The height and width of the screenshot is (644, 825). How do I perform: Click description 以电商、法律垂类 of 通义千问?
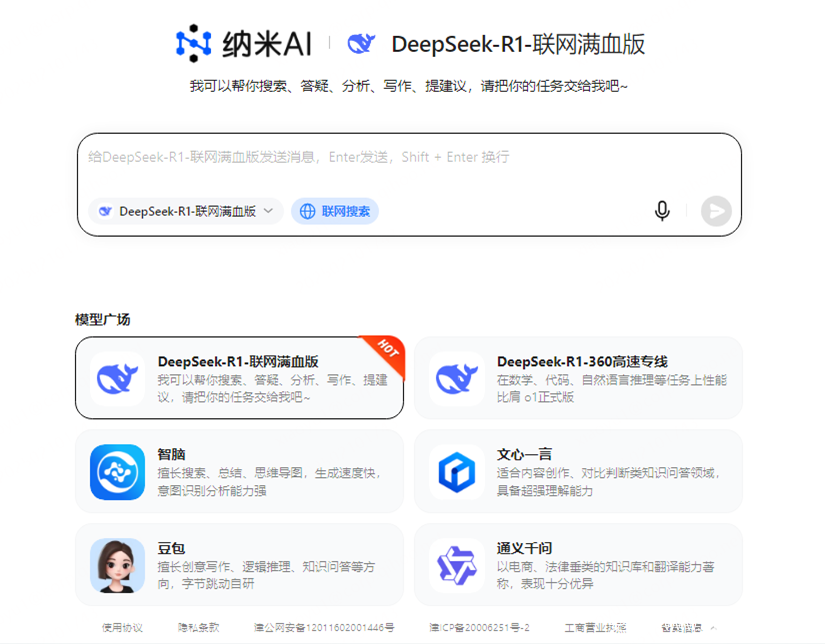(x=606, y=575)
